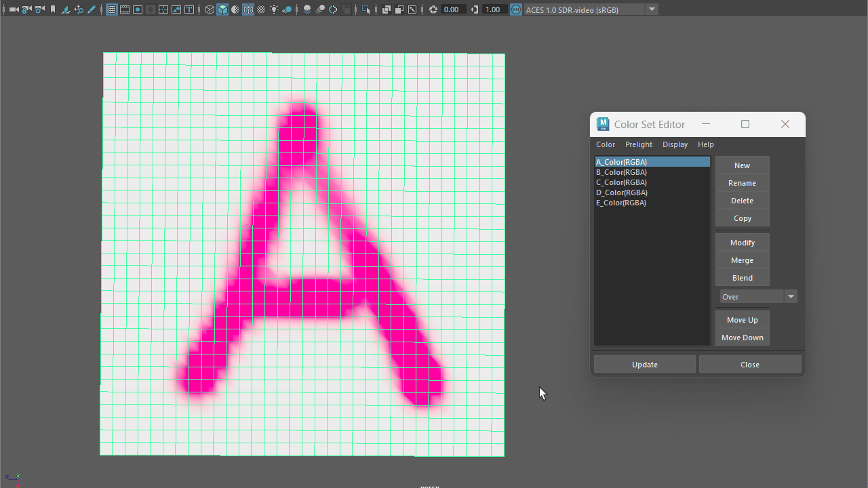The width and height of the screenshot is (868, 488).
Task: Open the Prelight menu
Action: pos(638,144)
